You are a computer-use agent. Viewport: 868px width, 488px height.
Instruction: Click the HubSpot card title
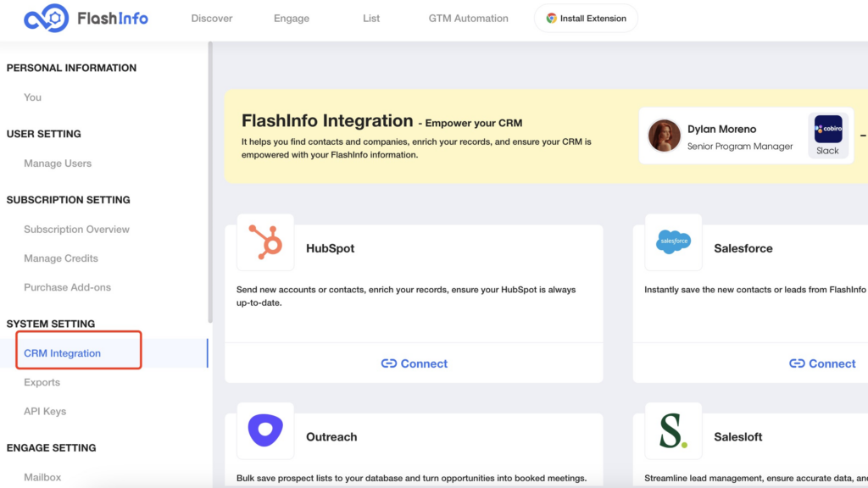coord(330,248)
